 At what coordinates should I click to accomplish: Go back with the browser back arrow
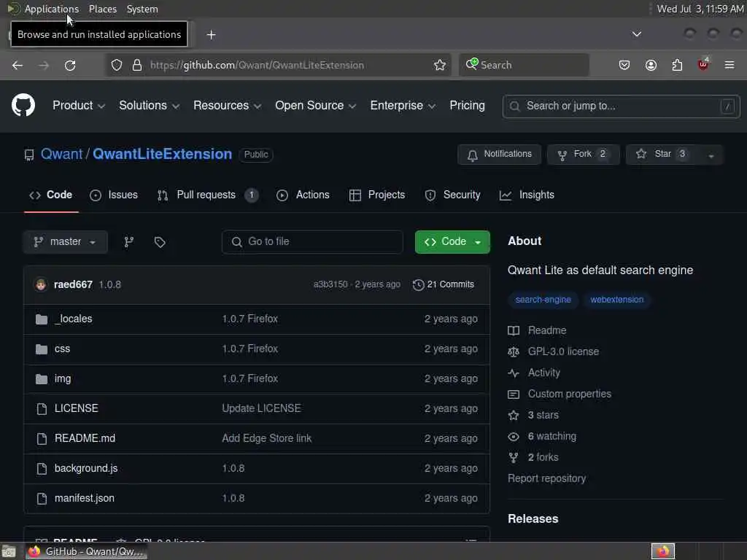click(18, 65)
